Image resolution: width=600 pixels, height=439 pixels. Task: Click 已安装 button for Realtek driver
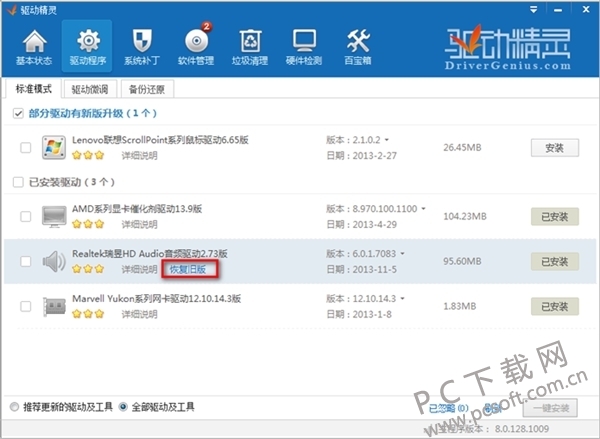(x=554, y=262)
